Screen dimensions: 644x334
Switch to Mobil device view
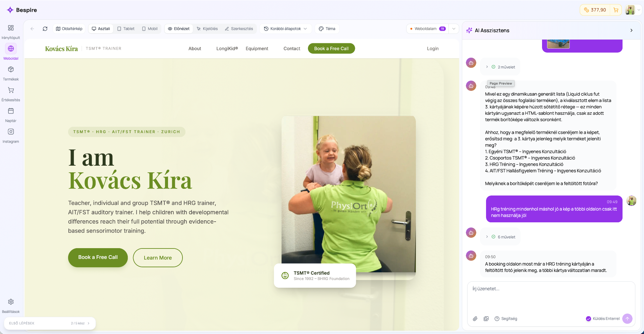[150, 29]
